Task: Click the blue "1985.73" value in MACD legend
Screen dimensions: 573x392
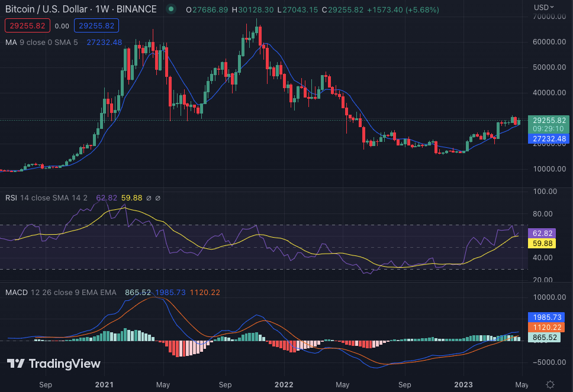Action: [170, 292]
